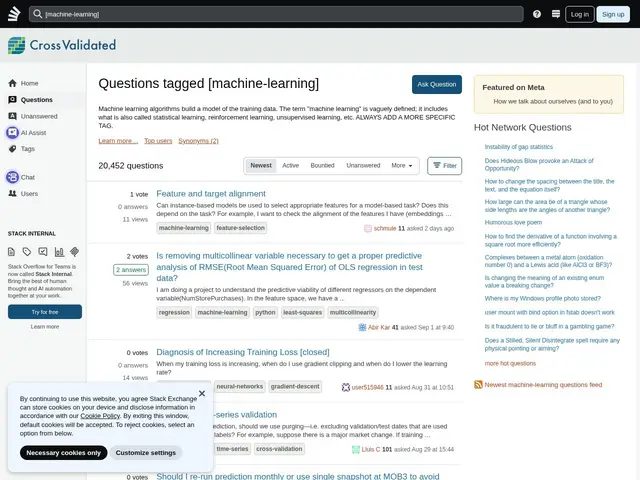The height and width of the screenshot is (480, 640).
Task: Select the Newest sort tab
Action: click(261, 165)
